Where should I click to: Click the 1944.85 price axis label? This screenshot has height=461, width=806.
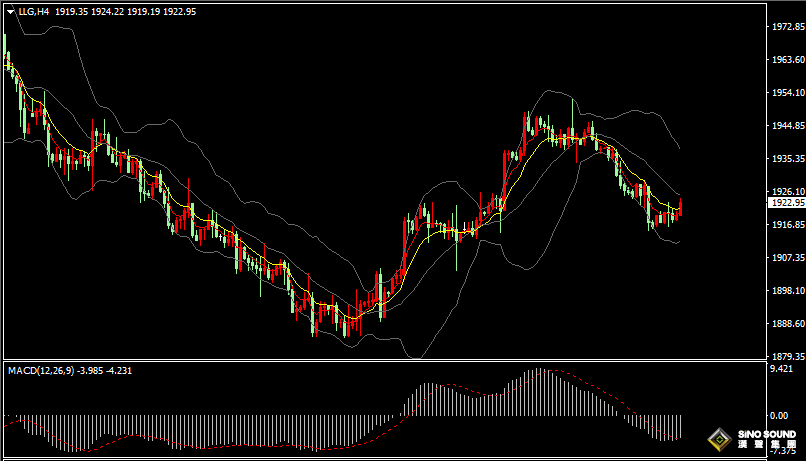click(x=786, y=126)
